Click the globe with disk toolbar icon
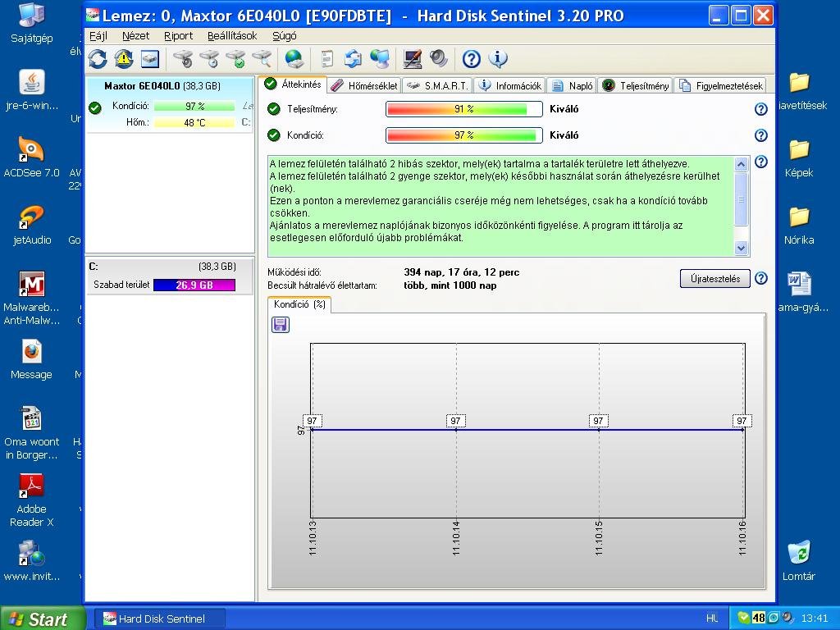The image size is (840, 630). tap(294, 59)
